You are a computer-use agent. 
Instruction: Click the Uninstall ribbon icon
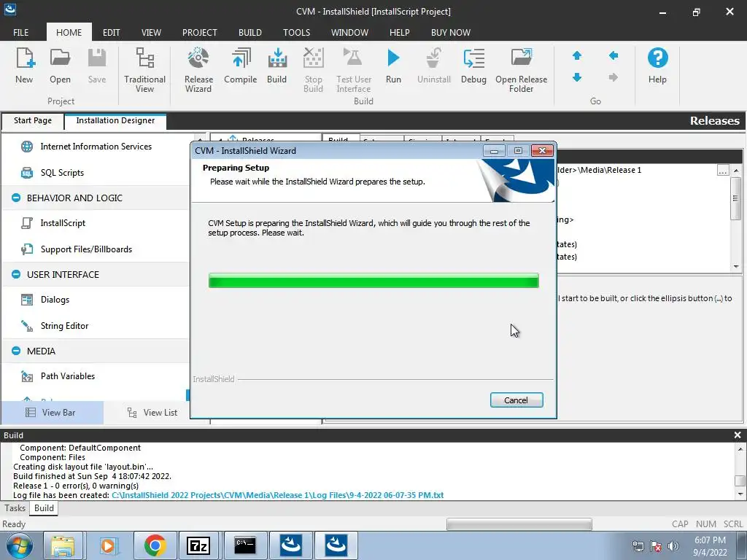tap(434, 66)
